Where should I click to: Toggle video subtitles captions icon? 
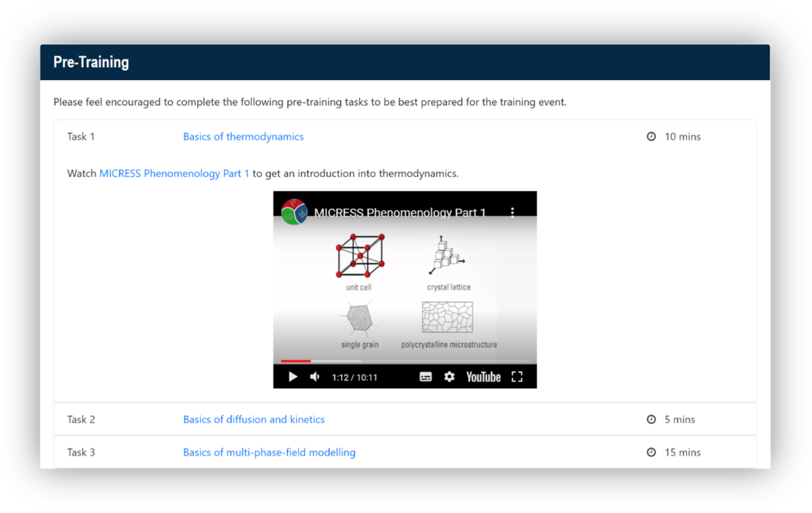[425, 376]
